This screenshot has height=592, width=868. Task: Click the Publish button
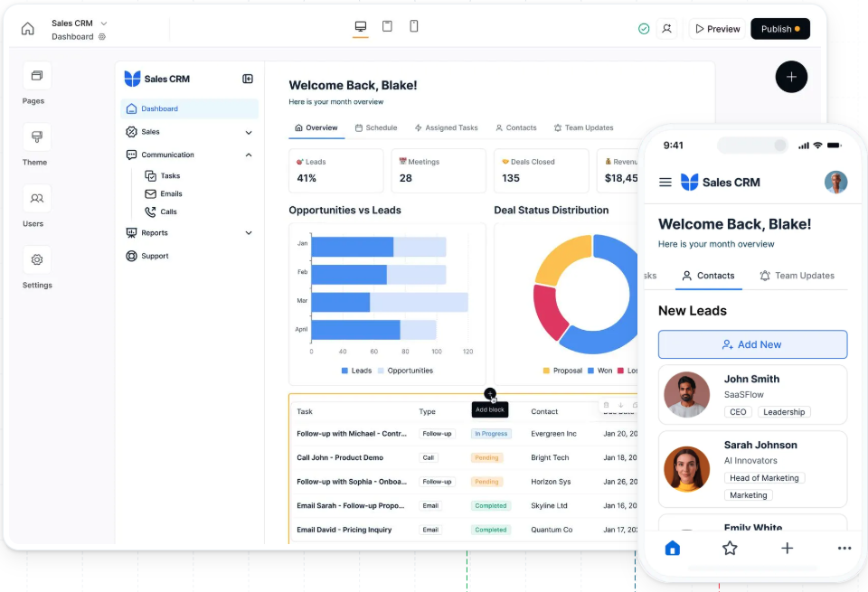[780, 29]
